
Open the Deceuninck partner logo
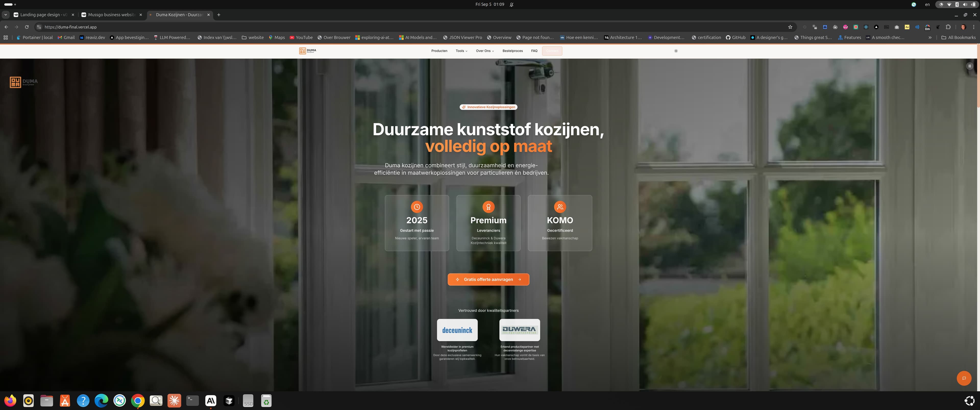click(x=457, y=330)
